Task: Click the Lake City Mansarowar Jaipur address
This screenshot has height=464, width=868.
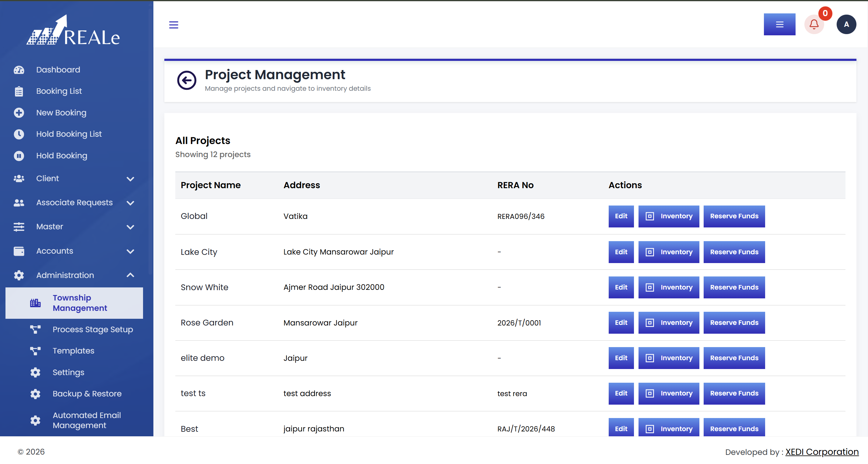Action: click(338, 252)
